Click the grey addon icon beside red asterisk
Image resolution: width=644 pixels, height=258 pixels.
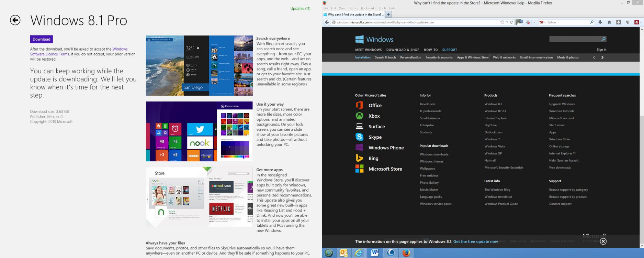pos(628,22)
